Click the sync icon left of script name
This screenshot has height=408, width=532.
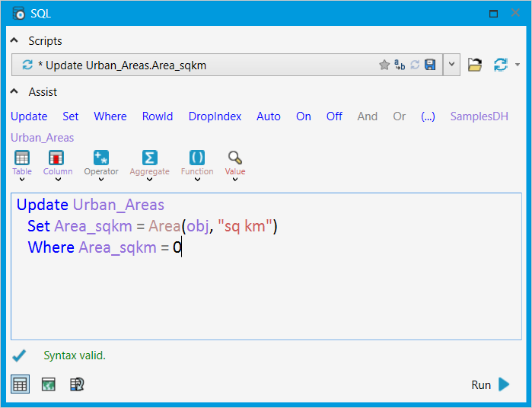click(x=27, y=65)
